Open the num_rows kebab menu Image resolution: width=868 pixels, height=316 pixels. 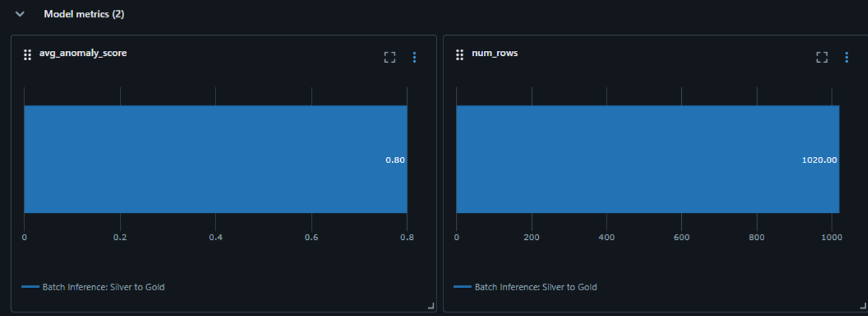click(x=846, y=57)
